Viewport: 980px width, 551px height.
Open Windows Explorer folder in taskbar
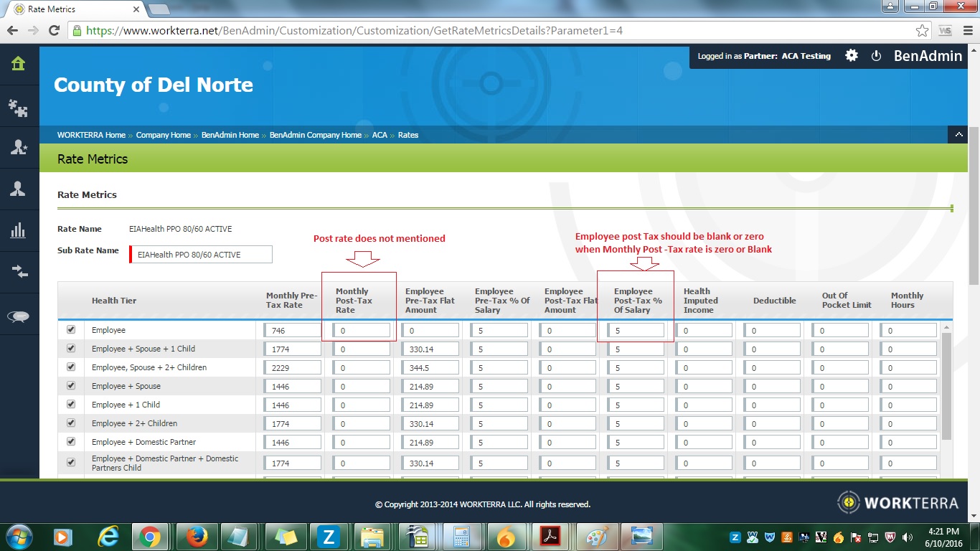tap(373, 537)
